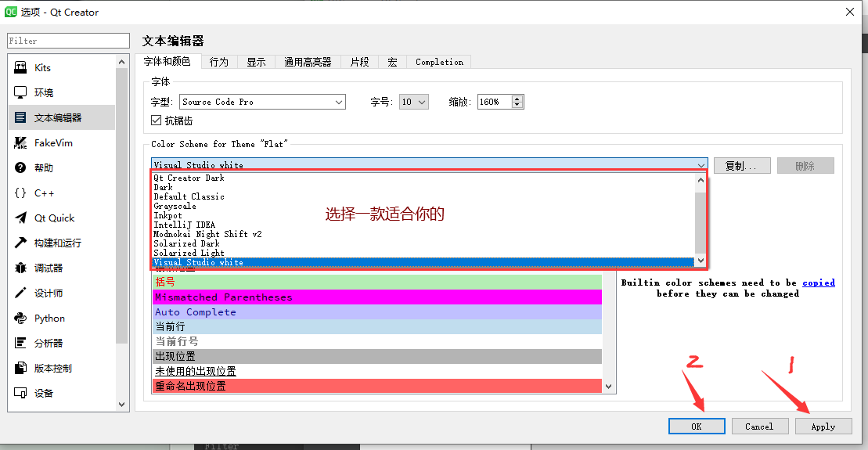Click the 缩放 160% zoom field
Viewport: 868px width, 450px height.
click(x=495, y=102)
